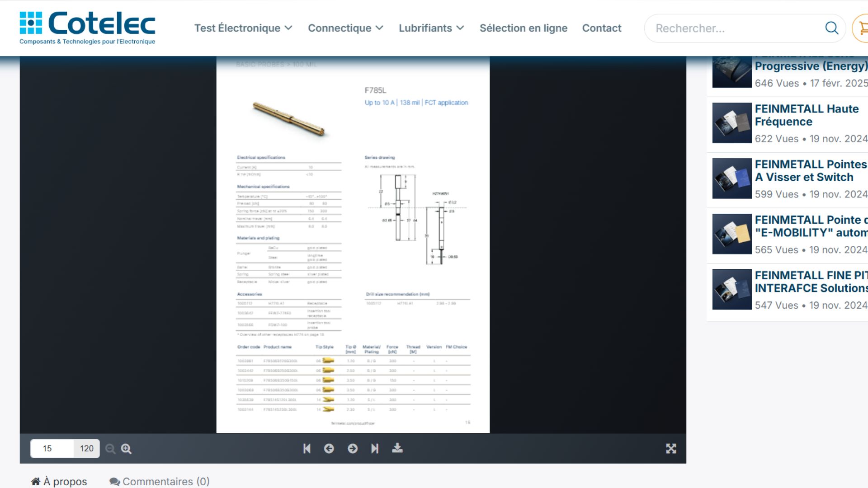This screenshot has width=868, height=488.
Task: Toggle fullscreen viewer mode
Action: 671,448
